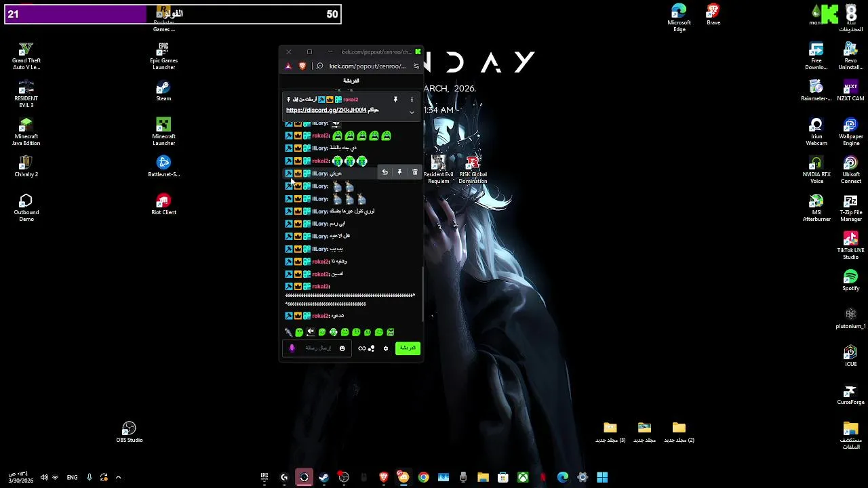Open MSI Afterburner desktop shortcut

[816, 208]
